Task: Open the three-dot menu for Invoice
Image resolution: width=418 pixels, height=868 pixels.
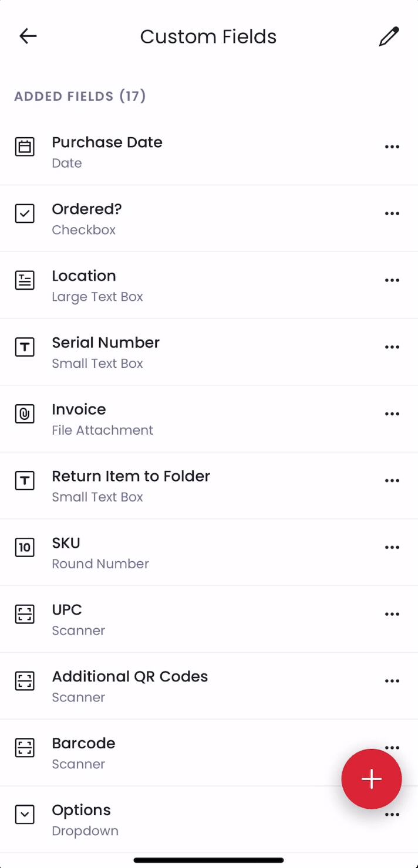Action: (392, 414)
